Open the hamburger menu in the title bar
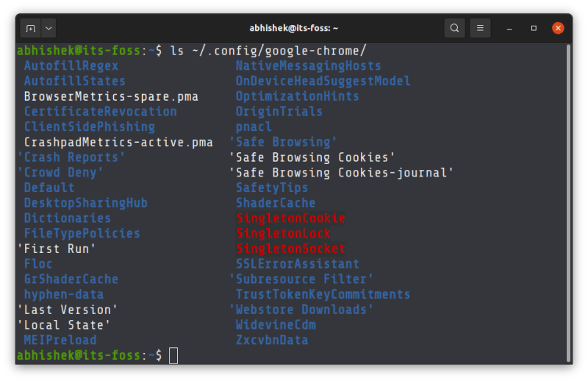 (480, 29)
